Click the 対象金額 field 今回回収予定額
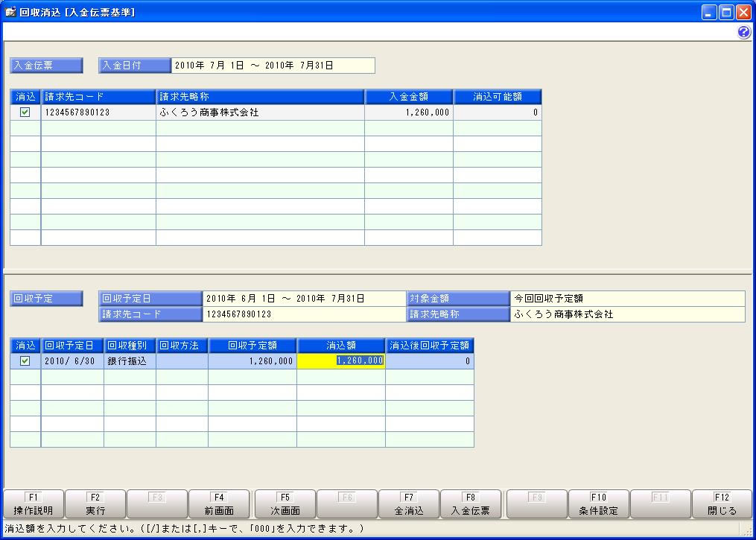756x540 pixels. point(628,299)
